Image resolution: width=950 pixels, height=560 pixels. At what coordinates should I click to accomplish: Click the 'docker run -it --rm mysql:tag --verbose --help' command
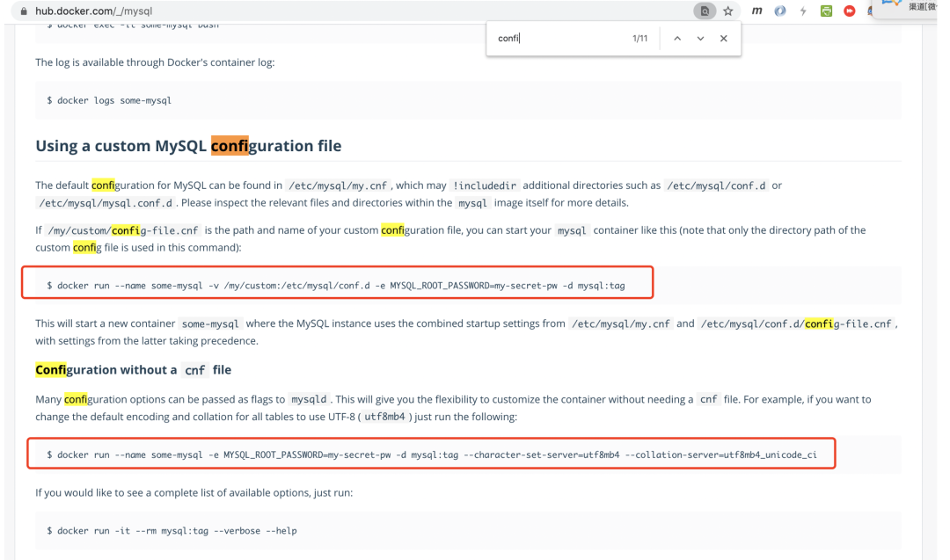pyautogui.click(x=172, y=531)
